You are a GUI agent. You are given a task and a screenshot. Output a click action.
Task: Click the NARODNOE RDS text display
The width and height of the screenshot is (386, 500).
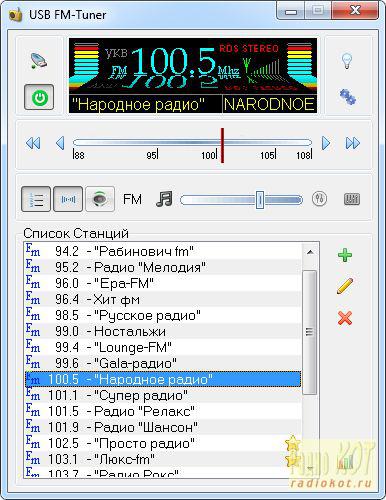[269, 104]
